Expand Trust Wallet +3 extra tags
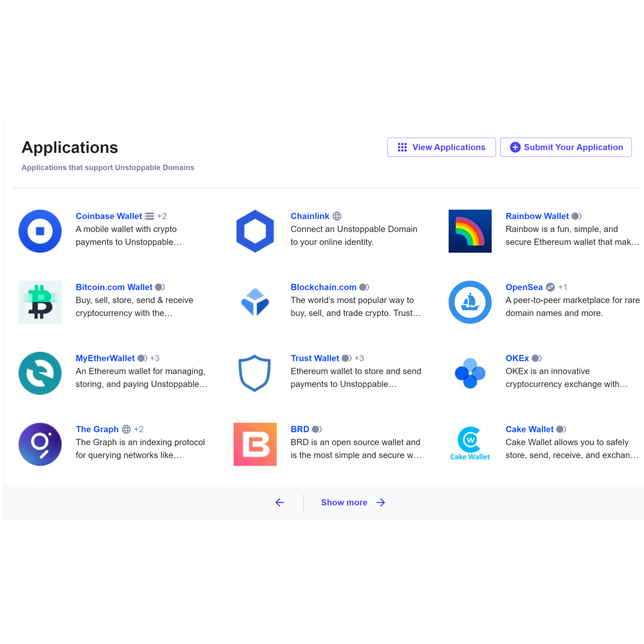 (359, 358)
